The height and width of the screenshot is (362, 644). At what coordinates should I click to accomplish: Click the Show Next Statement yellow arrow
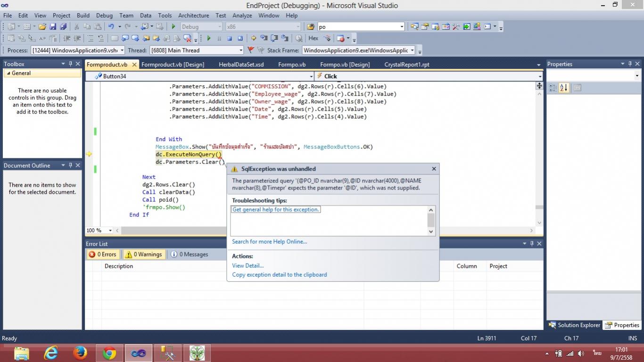coord(253,39)
